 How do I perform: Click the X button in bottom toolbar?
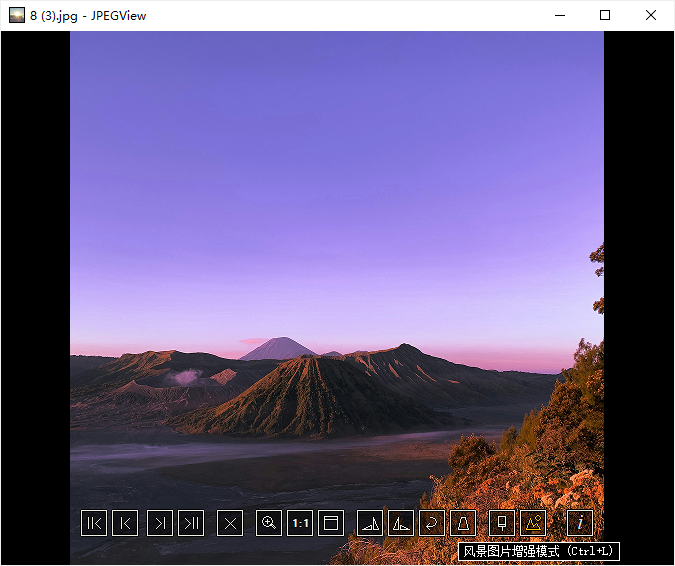[230, 523]
